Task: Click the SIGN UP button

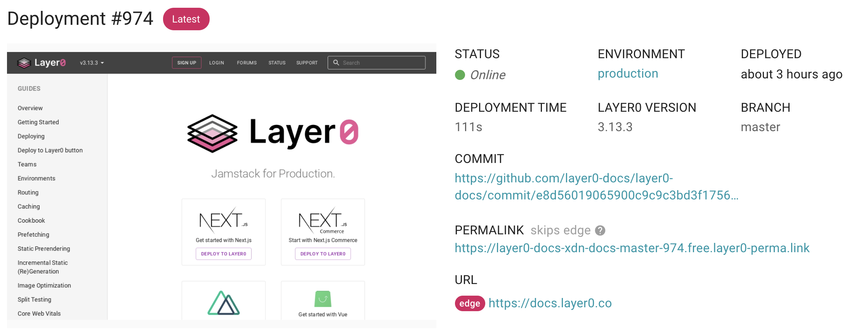Action: 187,63
